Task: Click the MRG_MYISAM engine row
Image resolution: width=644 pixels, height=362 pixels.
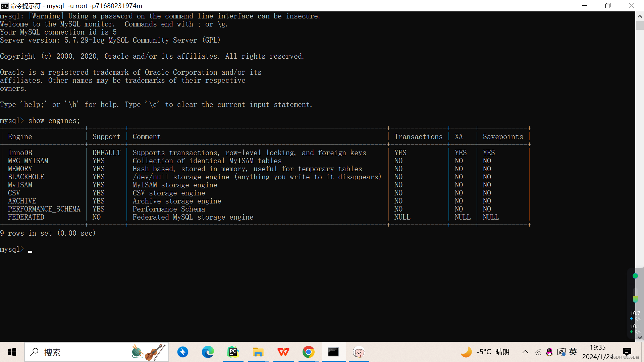Action: 265,161
